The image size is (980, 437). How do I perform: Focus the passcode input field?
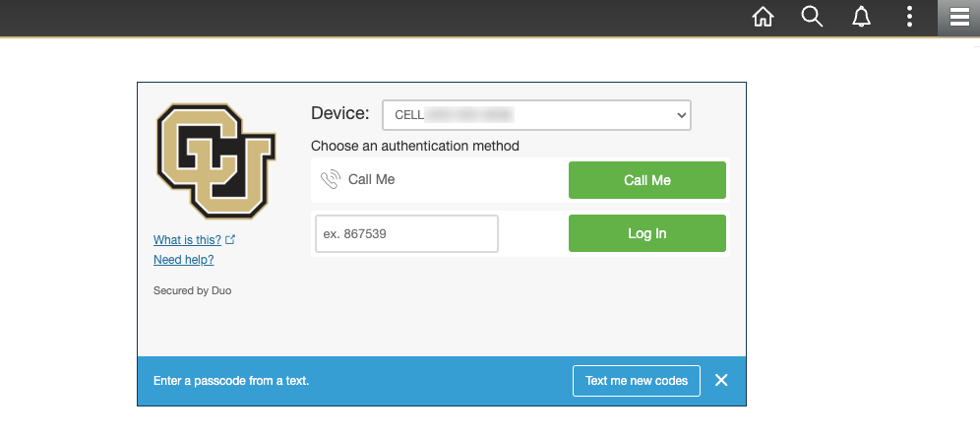pos(407,234)
